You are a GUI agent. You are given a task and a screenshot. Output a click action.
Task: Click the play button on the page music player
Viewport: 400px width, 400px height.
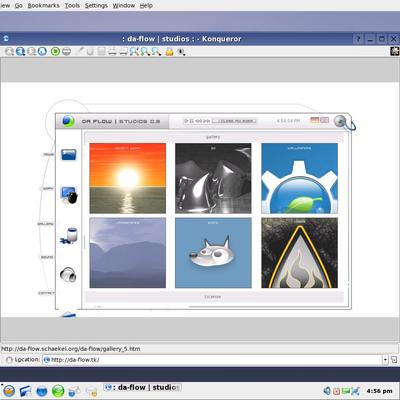[x=187, y=121]
